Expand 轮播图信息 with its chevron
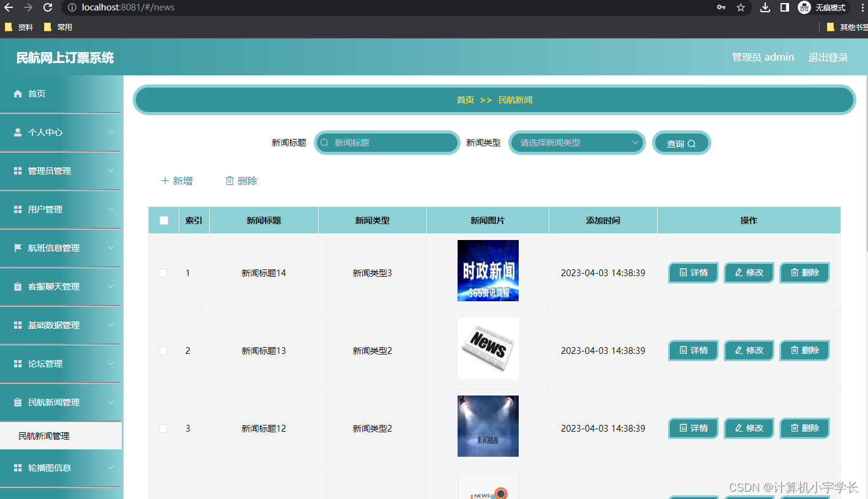Viewport: 868px width, 499px height. 111,468
